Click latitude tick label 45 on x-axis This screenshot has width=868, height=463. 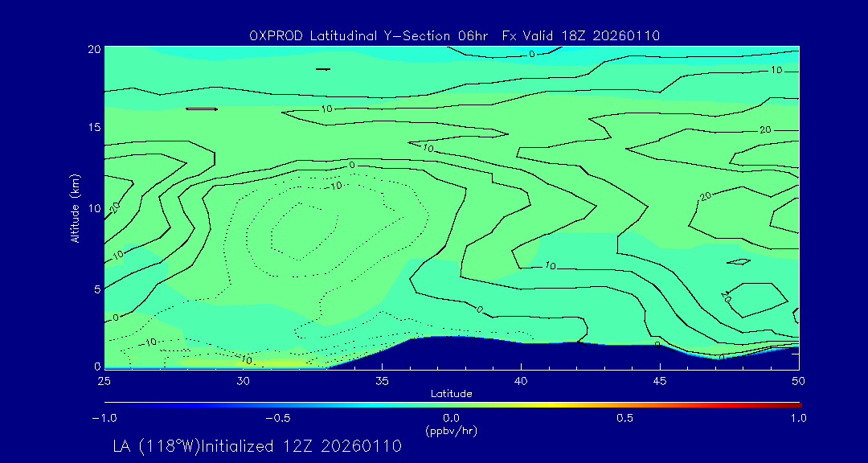tap(660, 380)
